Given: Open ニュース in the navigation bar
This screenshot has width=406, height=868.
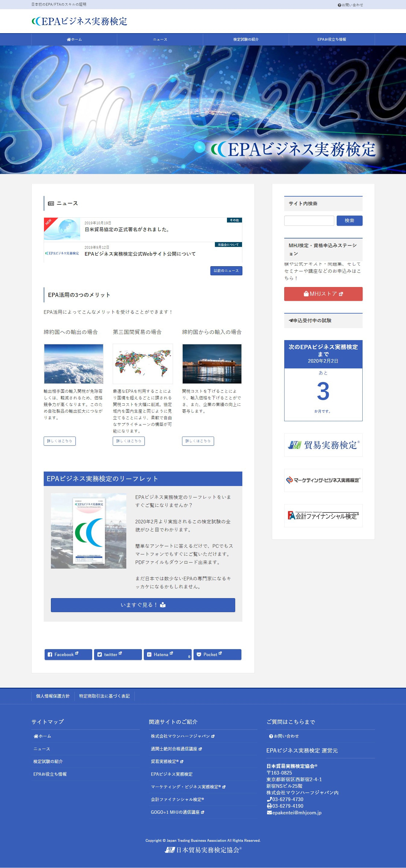Looking at the screenshot, I should click(x=160, y=39).
